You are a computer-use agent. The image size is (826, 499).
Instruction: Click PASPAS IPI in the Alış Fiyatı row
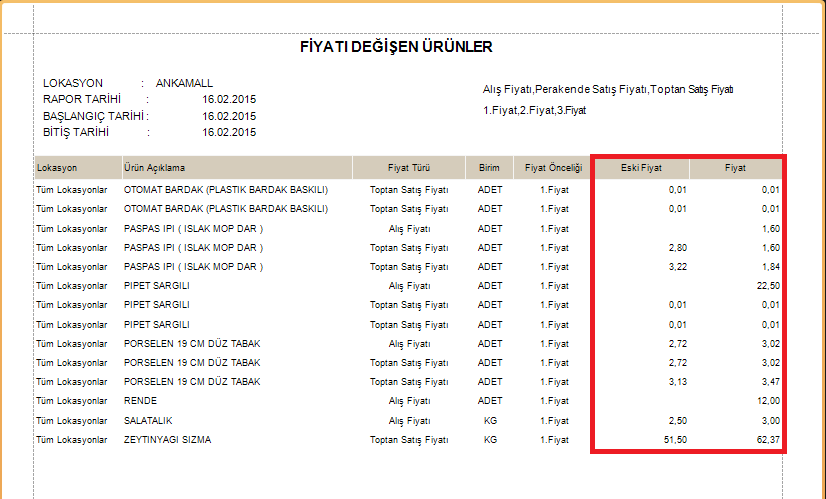(x=193, y=229)
